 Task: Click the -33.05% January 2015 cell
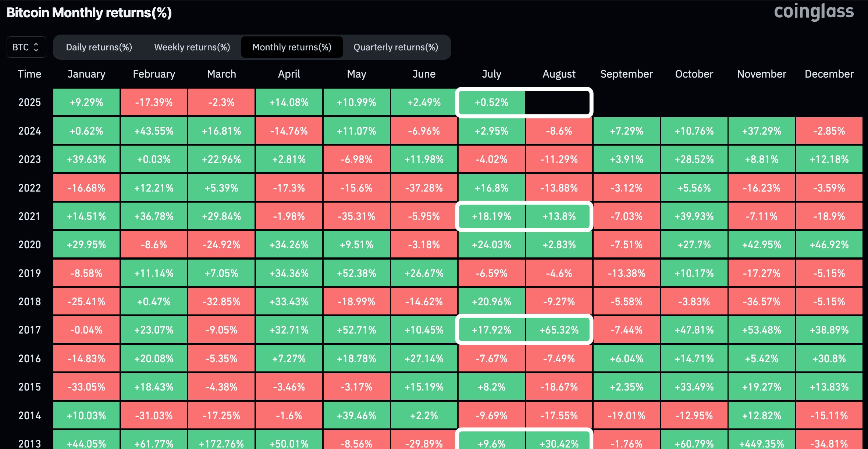pos(86,386)
